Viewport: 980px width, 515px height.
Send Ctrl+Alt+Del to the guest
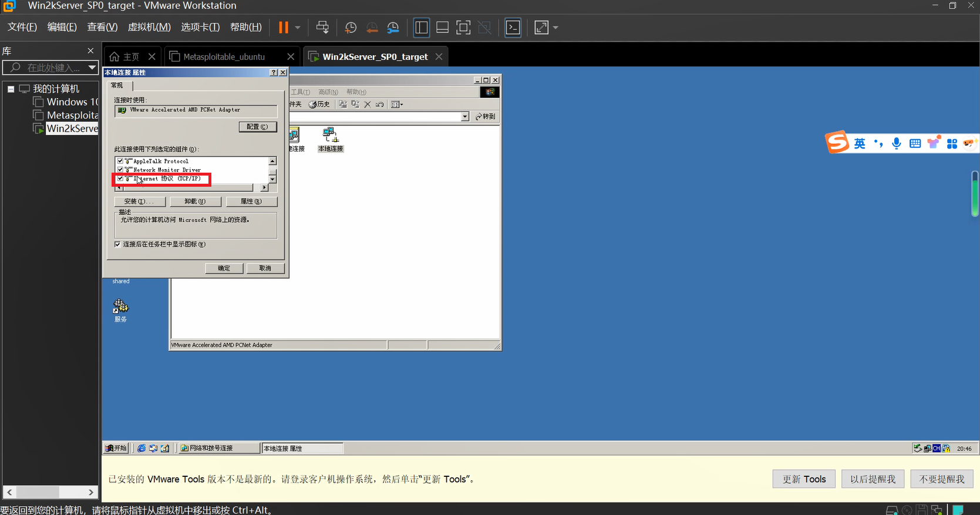click(322, 28)
